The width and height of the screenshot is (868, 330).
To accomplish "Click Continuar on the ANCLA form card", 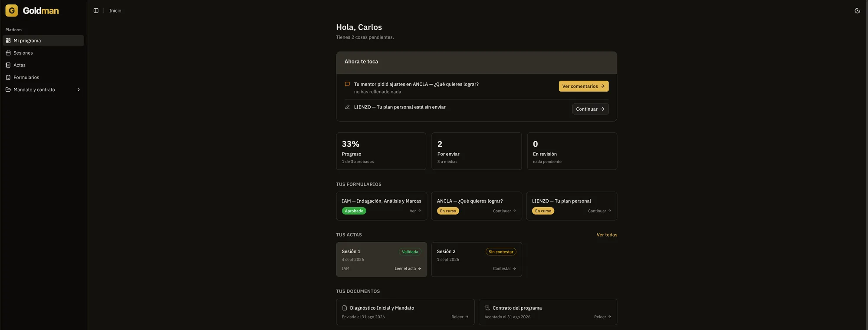I will point(504,211).
